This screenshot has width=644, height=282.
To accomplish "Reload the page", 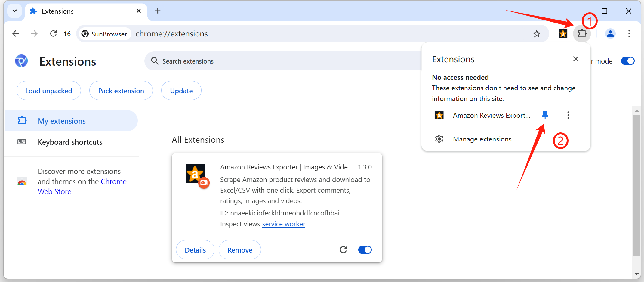I will [54, 34].
